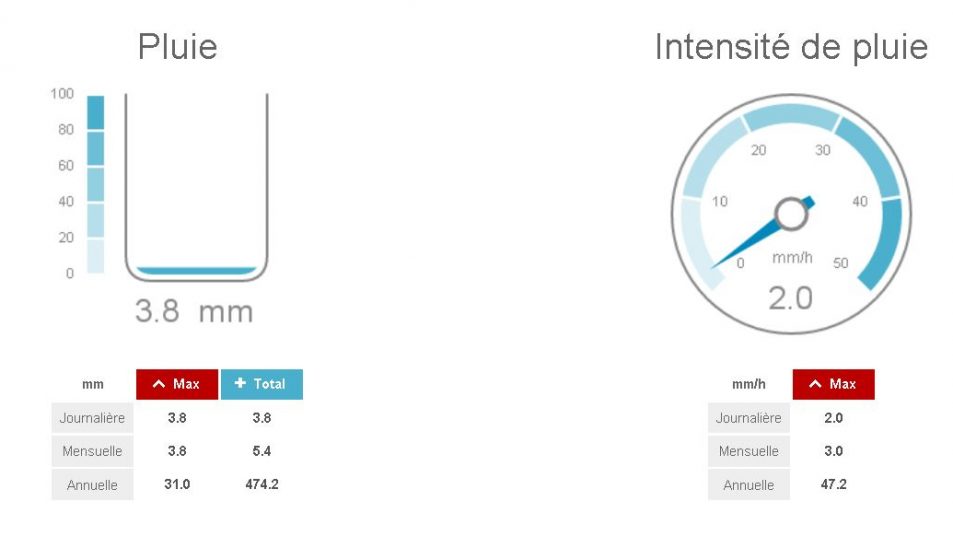This screenshot has height=536, width=953.
Task: Select Mensuelle in the rain intensity table
Action: pyautogui.click(x=748, y=451)
